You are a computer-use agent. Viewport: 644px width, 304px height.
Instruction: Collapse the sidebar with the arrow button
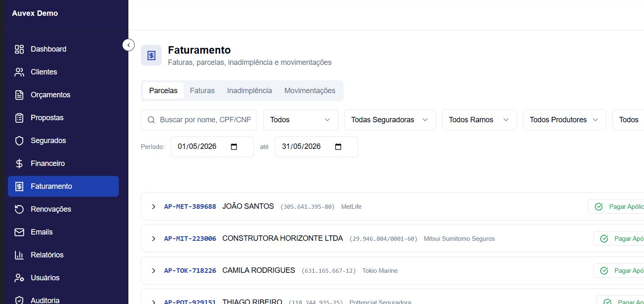click(x=128, y=44)
